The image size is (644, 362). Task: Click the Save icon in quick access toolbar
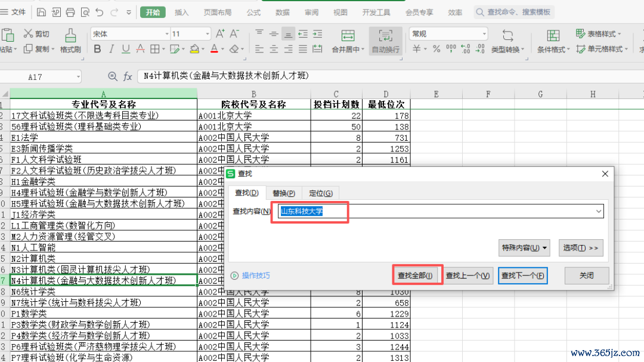click(x=41, y=13)
